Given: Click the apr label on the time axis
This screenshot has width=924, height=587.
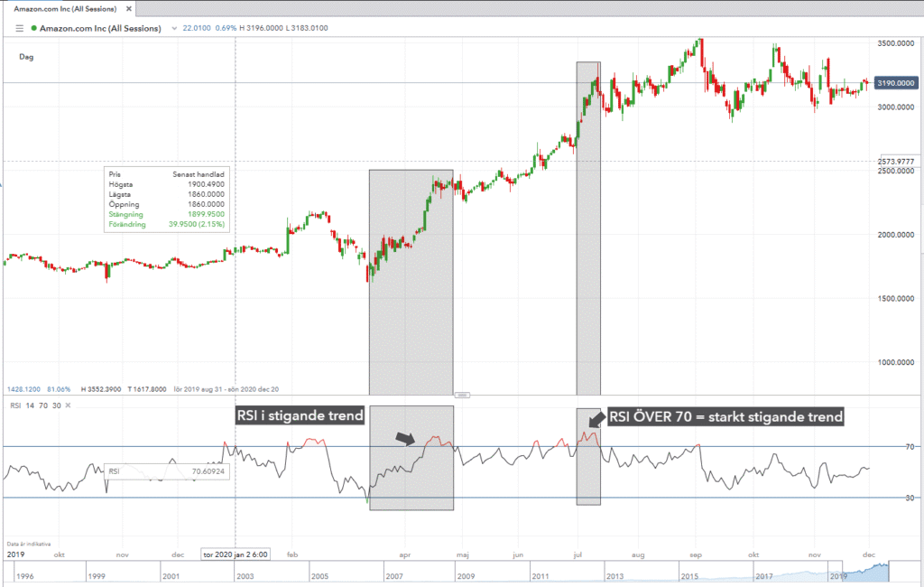Looking at the screenshot, I should tap(406, 554).
